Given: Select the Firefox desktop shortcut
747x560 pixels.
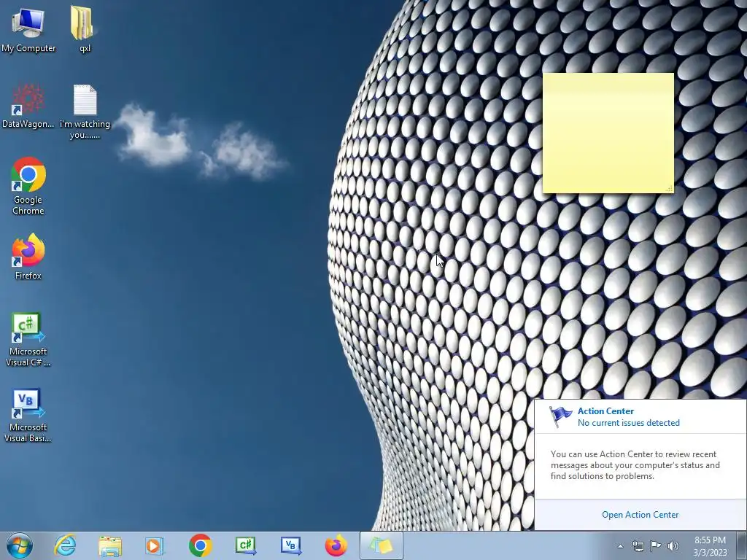Looking at the screenshot, I should 28,256.
